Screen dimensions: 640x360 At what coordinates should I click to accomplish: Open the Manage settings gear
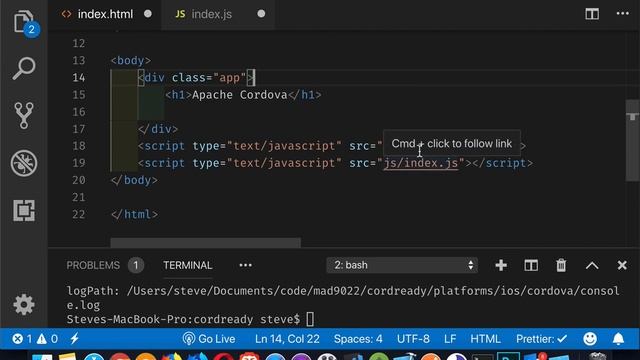click(x=24, y=304)
